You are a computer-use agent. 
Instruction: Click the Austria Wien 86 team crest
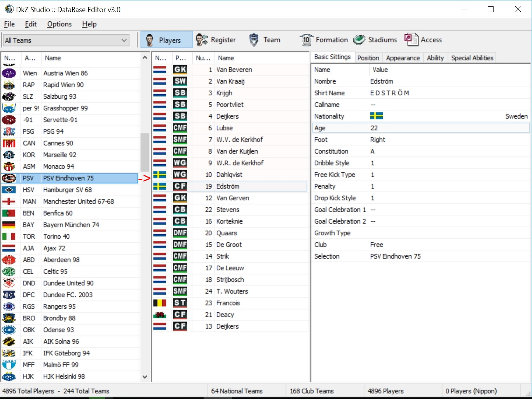9,73
